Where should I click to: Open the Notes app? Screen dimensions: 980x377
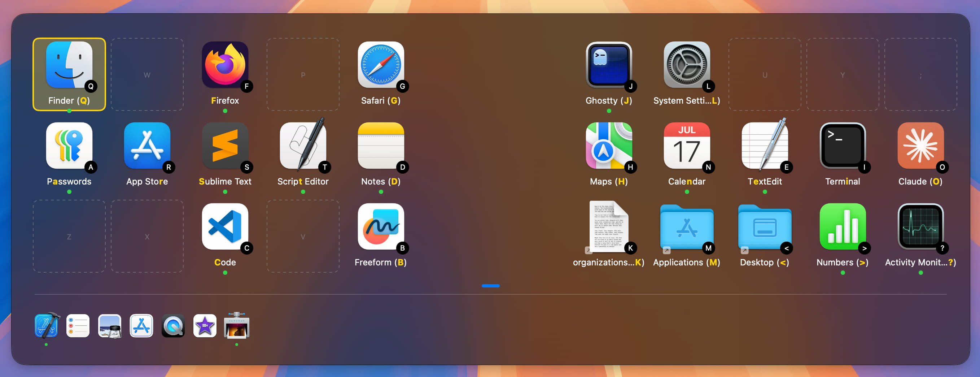click(x=380, y=146)
